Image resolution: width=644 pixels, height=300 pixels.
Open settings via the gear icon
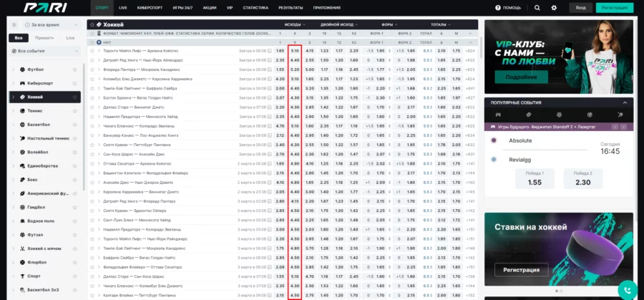click(x=553, y=7)
